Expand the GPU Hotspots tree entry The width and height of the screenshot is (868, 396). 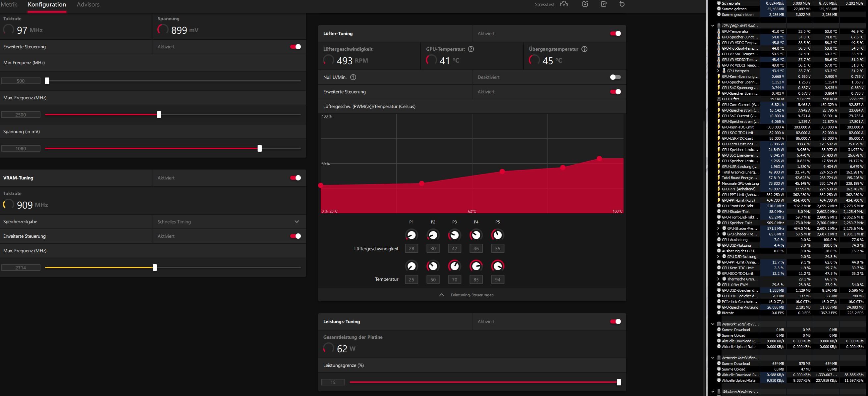click(718, 71)
